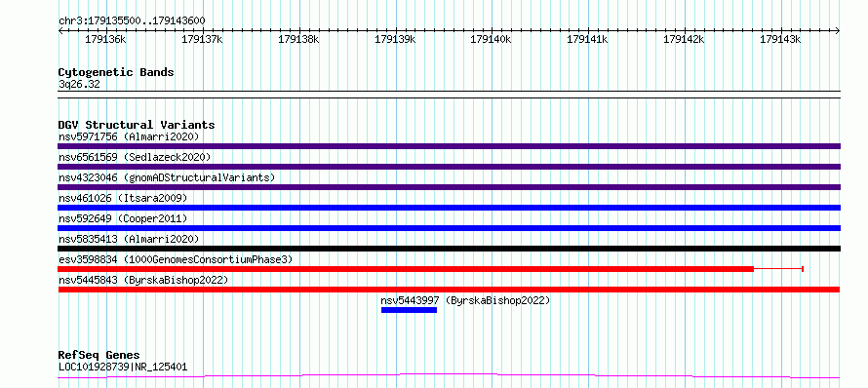Click the short nsv5443997 blue bar
Screen dimensions: 868x388
click(409, 310)
